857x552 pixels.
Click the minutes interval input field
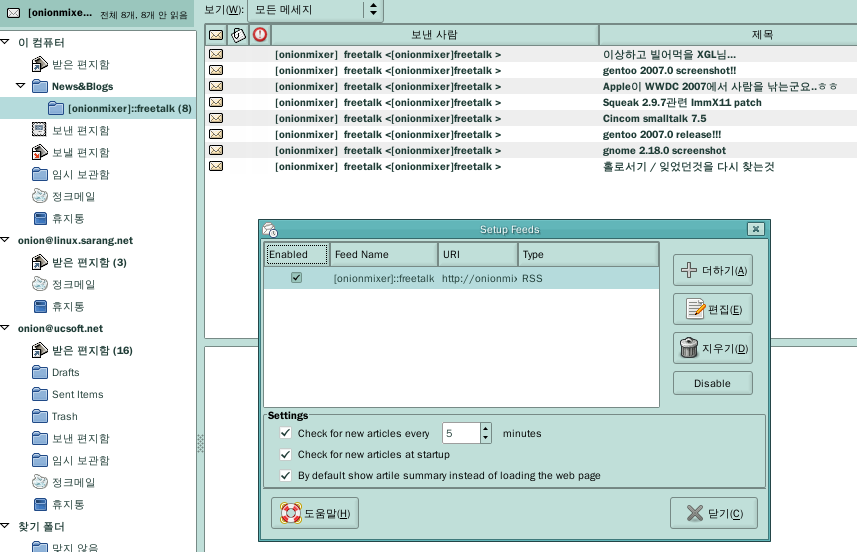461,434
